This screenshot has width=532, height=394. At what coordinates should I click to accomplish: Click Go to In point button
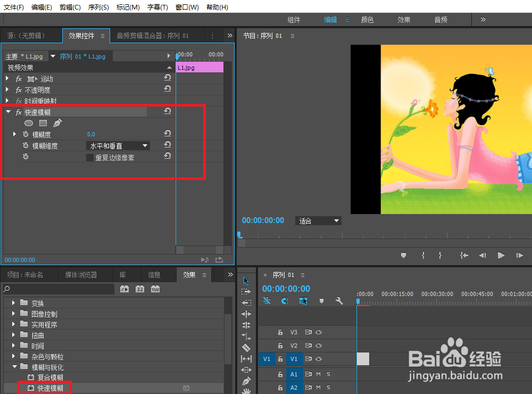coord(464,256)
